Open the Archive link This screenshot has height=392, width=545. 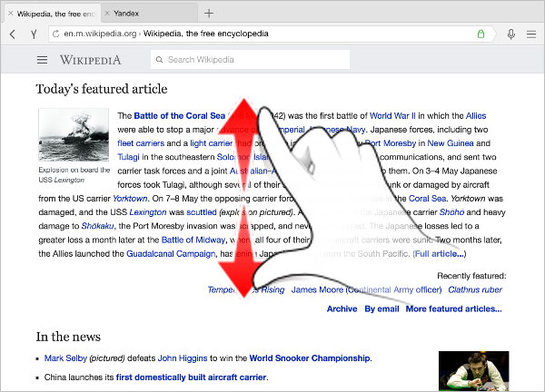(x=342, y=309)
